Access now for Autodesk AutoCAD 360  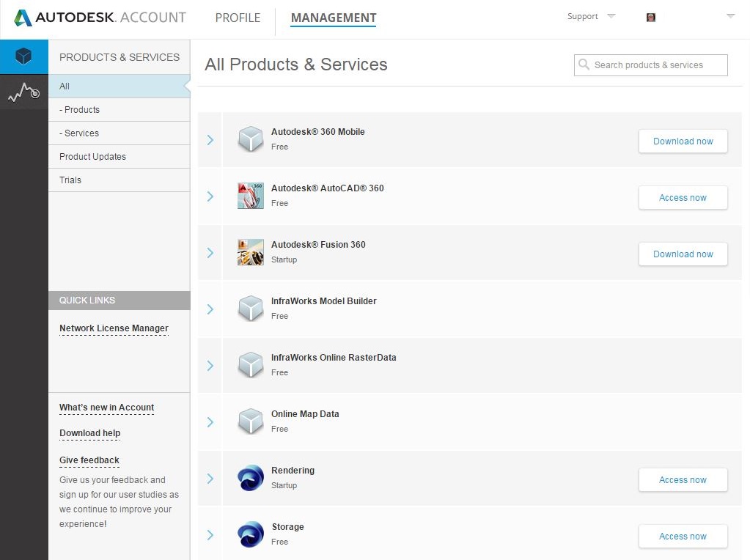click(x=683, y=197)
